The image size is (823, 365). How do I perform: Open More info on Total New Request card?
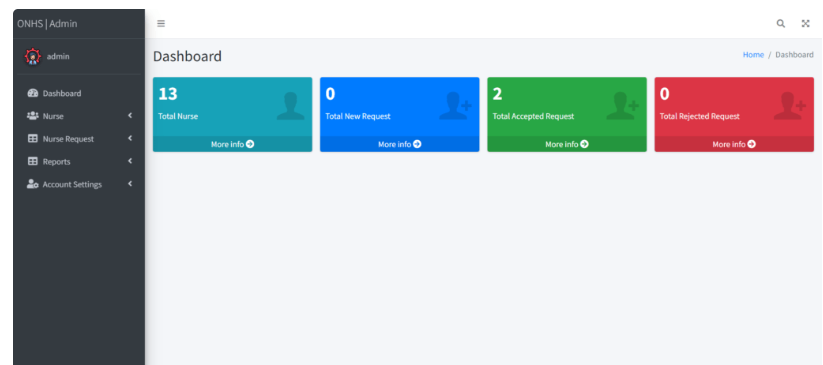(x=399, y=144)
